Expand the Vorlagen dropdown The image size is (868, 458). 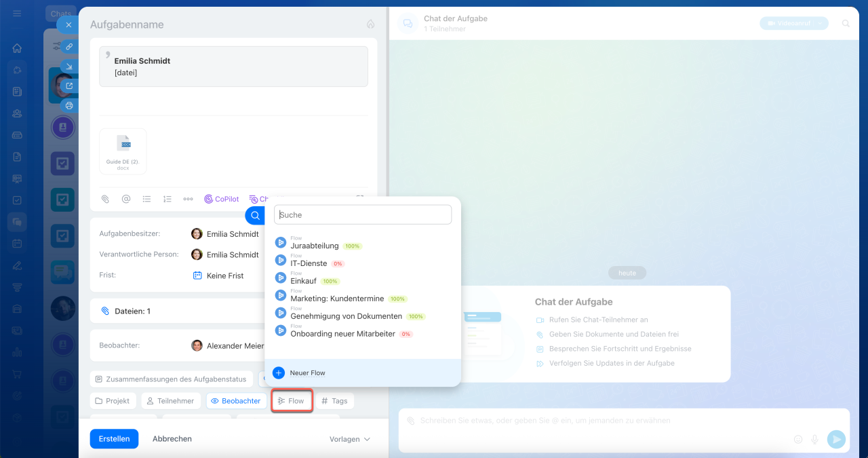point(350,439)
